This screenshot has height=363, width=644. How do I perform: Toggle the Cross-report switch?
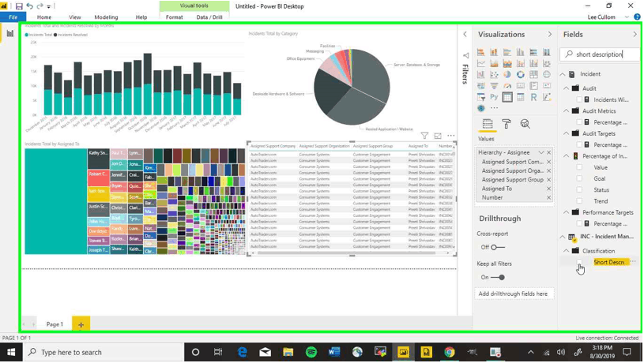tap(498, 247)
